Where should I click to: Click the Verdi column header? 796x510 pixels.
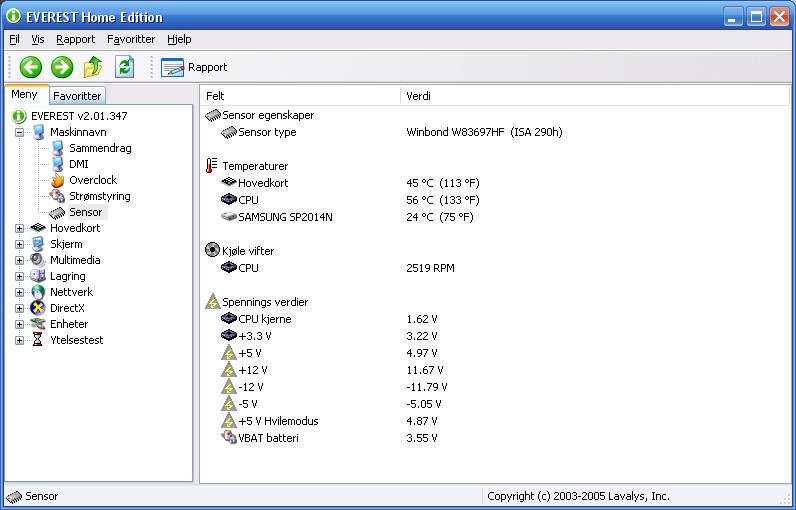click(595, 96)
